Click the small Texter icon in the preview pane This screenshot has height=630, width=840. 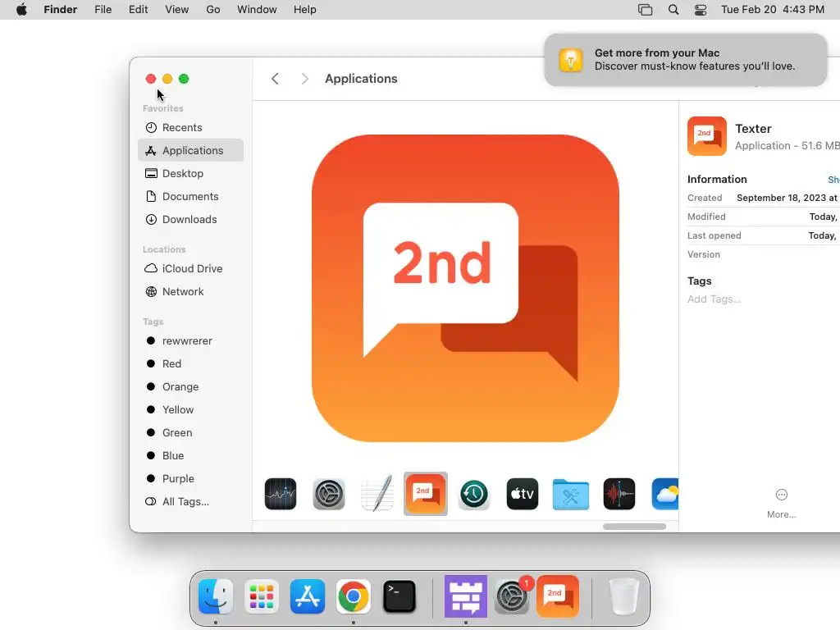(x=706, y=136)
